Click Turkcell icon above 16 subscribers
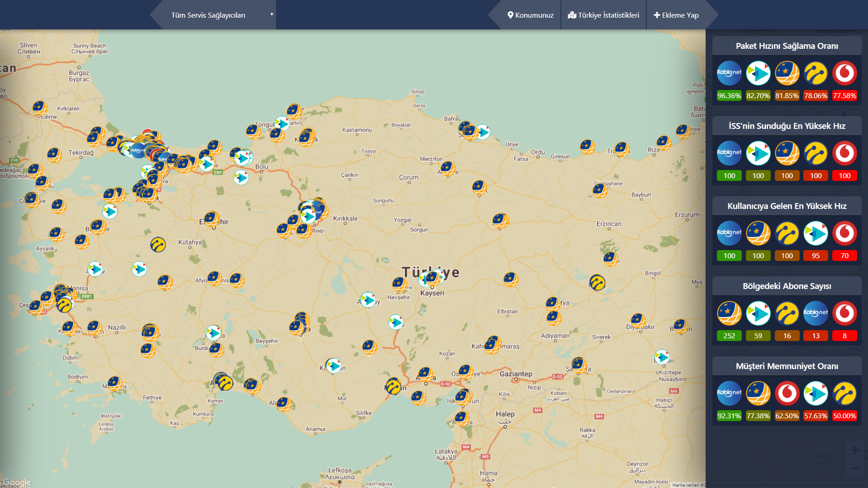 click(x=787, y=313)
